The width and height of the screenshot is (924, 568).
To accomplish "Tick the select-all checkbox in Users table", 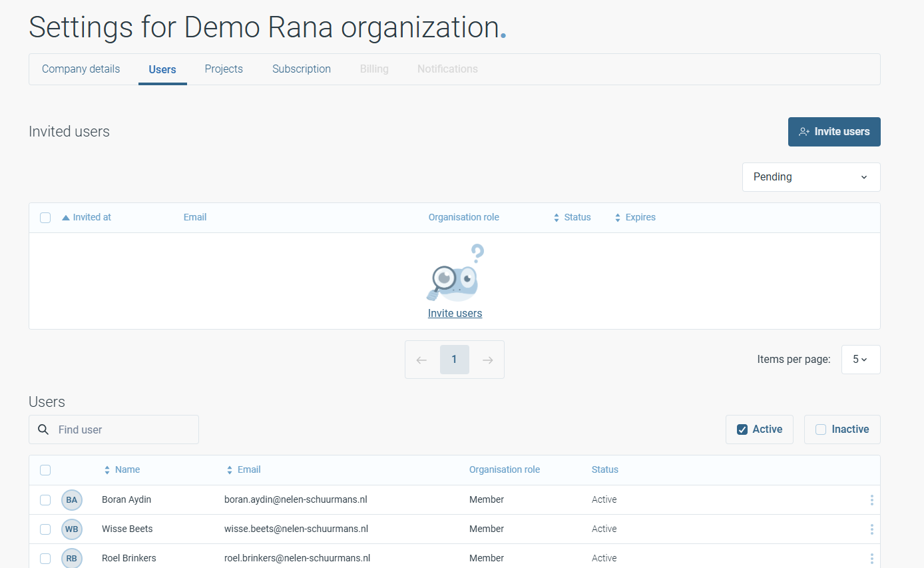I will [x=45, y=470].
